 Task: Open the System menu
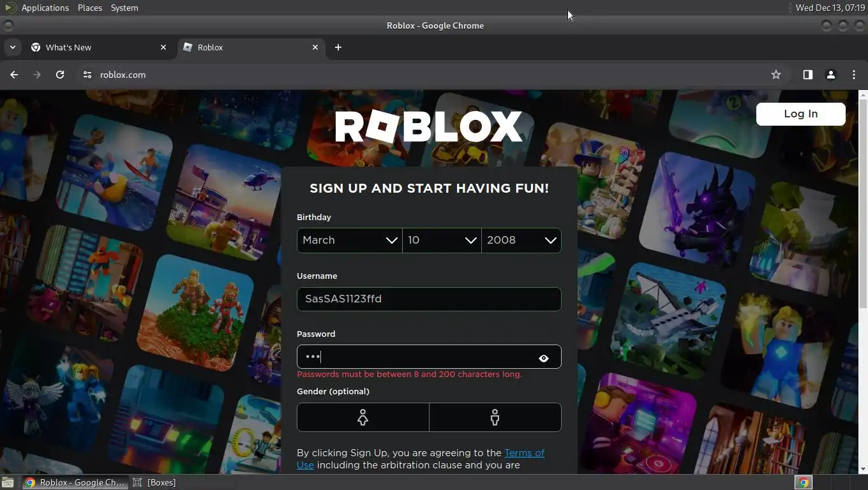pyautogui.click(x=124, y=8)
